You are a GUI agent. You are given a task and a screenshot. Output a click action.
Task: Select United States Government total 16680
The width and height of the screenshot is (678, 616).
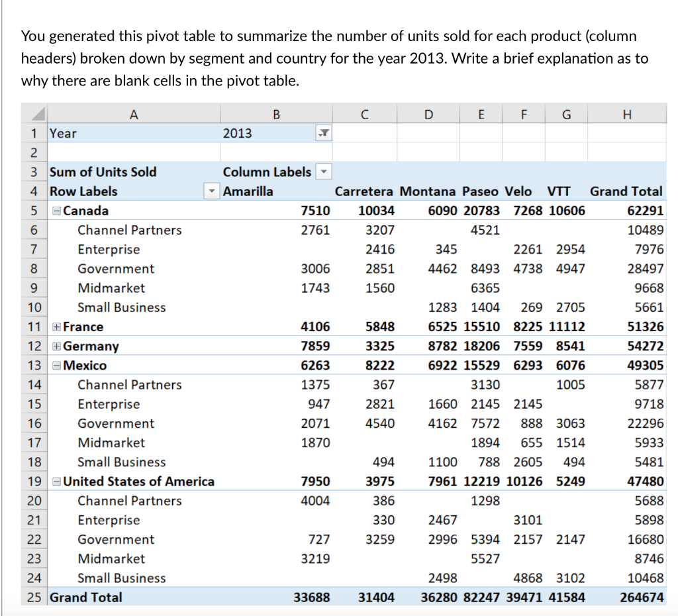pos(645,539)
